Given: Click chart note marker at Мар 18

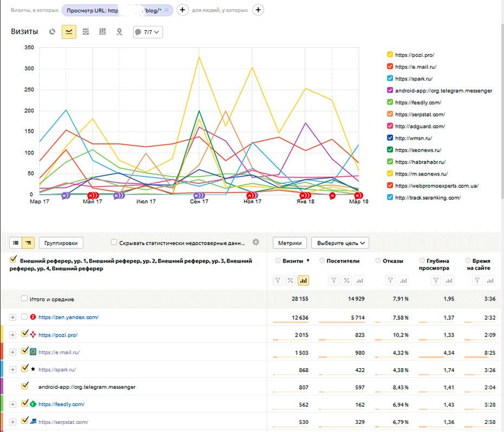Looking at the screenshot, I should point(358,195).
